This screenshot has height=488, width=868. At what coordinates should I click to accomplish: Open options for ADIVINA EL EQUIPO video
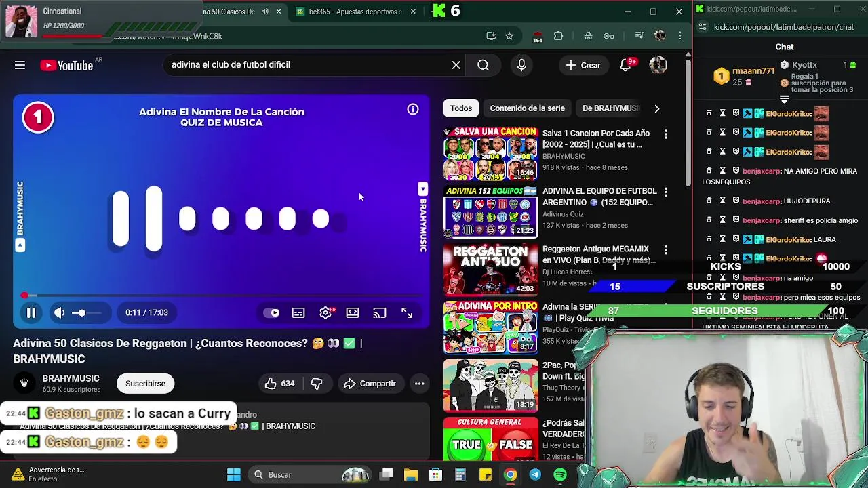(665, 192)
